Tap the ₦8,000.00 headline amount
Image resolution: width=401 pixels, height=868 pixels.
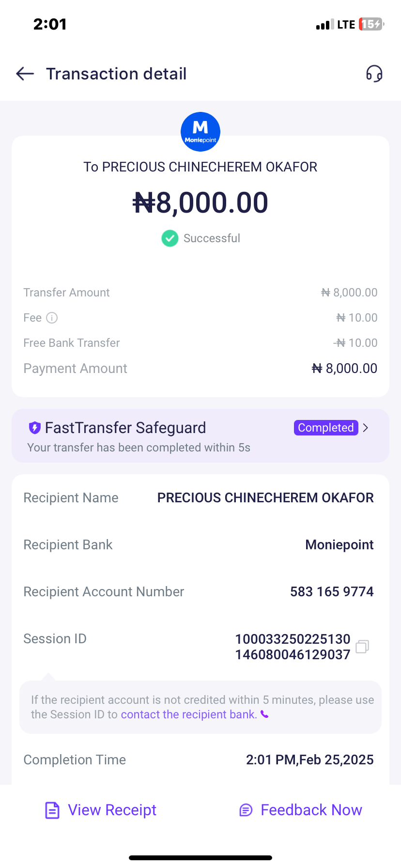[x=200, y=202]
